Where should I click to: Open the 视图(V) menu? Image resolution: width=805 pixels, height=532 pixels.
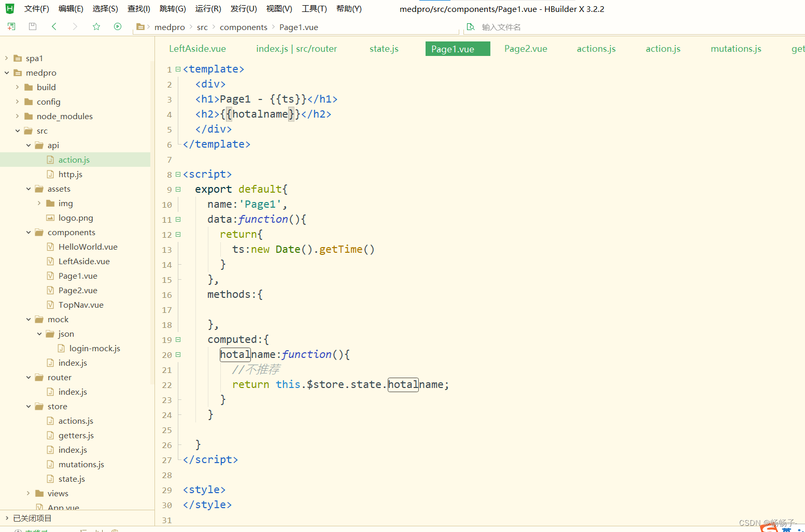click(x=279, y=9)
